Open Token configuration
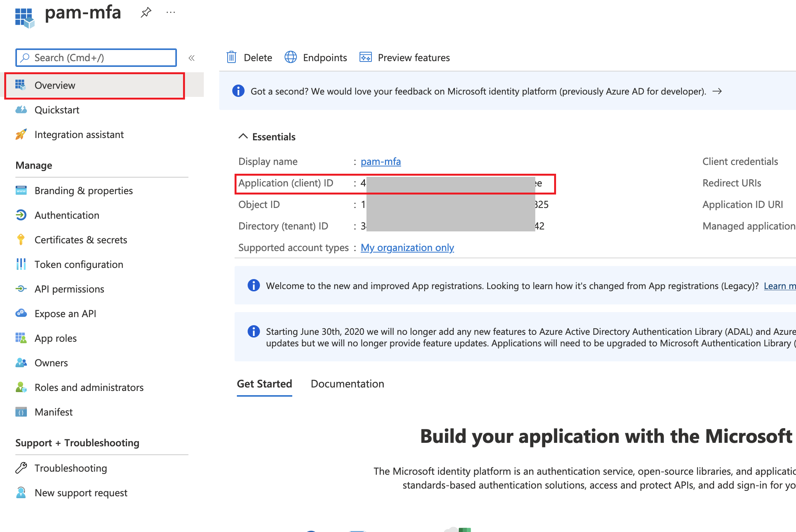 tap(79, 264)
